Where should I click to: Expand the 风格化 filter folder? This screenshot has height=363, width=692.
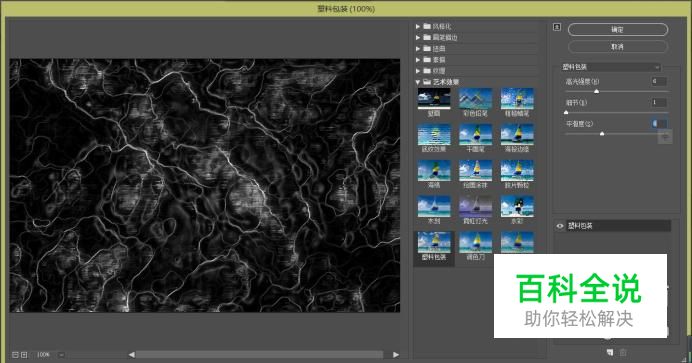(418, 26)
